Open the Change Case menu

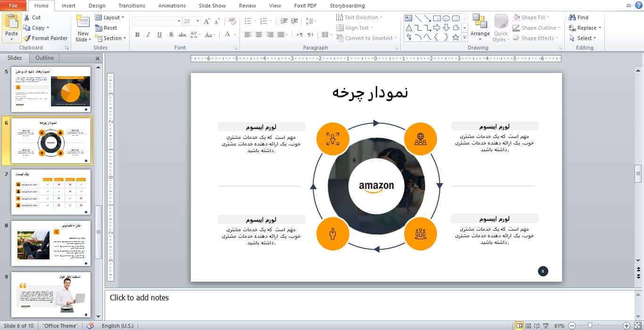tap(211, 34)
